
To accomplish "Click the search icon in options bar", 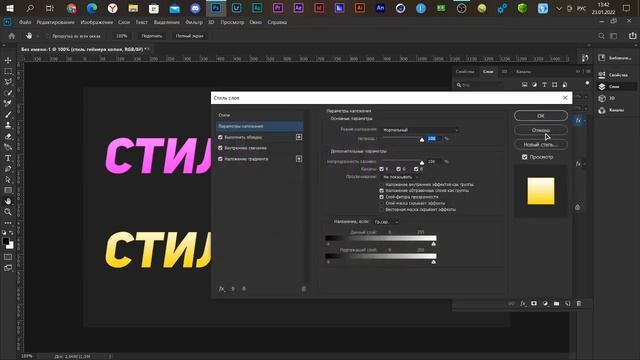I will [601, 36].
